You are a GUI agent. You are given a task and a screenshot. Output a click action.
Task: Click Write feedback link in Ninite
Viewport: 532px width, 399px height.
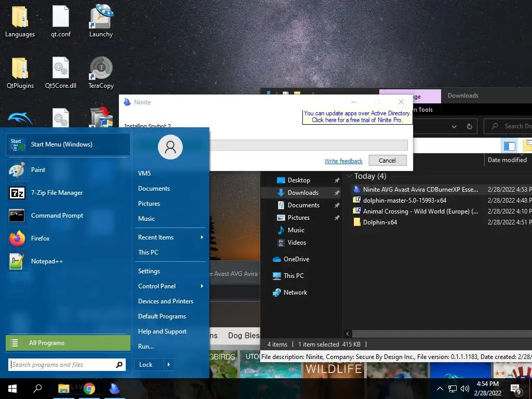point(343,161)
